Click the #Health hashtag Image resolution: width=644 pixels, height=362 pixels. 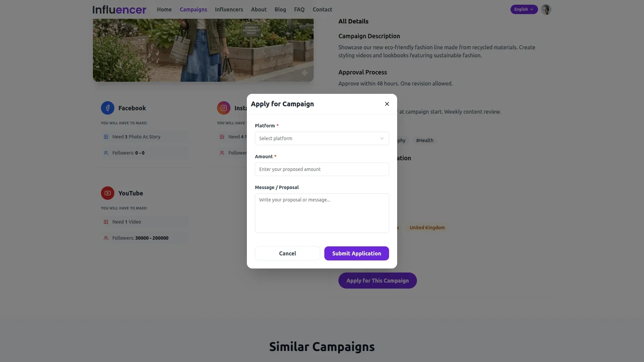tap(425, 140)
